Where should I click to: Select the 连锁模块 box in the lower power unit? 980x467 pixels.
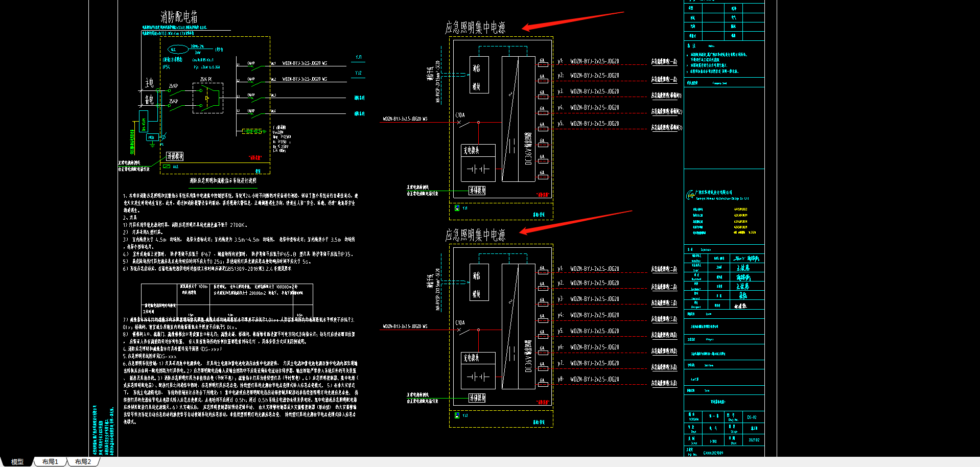tap(477, 398)
